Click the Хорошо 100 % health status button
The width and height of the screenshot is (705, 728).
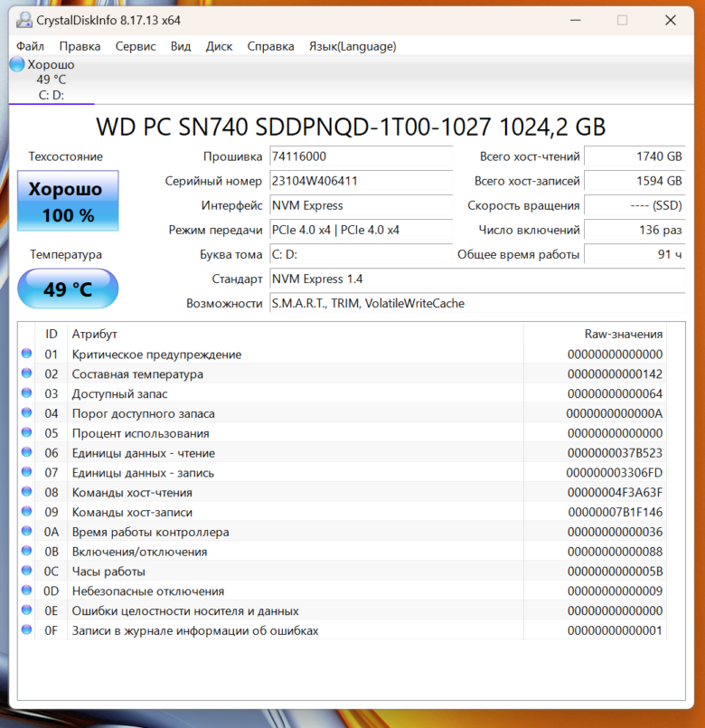pyautogui.click(x=68, y=201)
